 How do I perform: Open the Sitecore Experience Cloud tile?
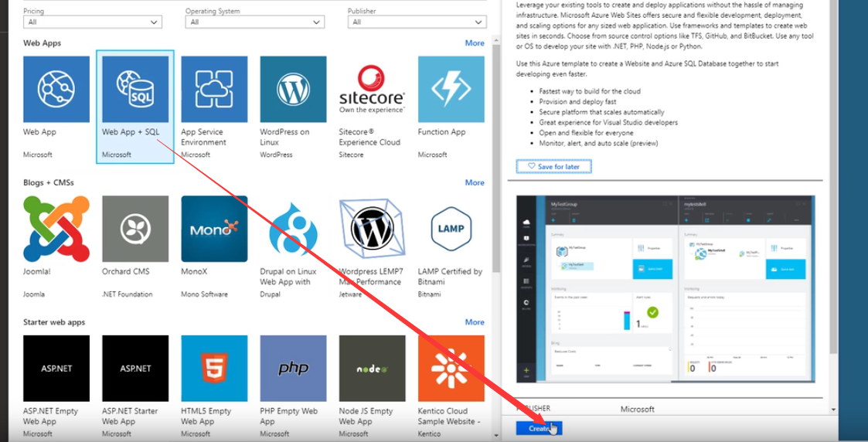click(372, 89)
